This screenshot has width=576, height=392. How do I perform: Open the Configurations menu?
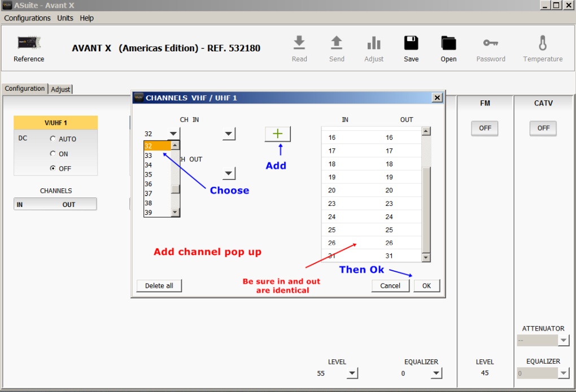point(27,18)
